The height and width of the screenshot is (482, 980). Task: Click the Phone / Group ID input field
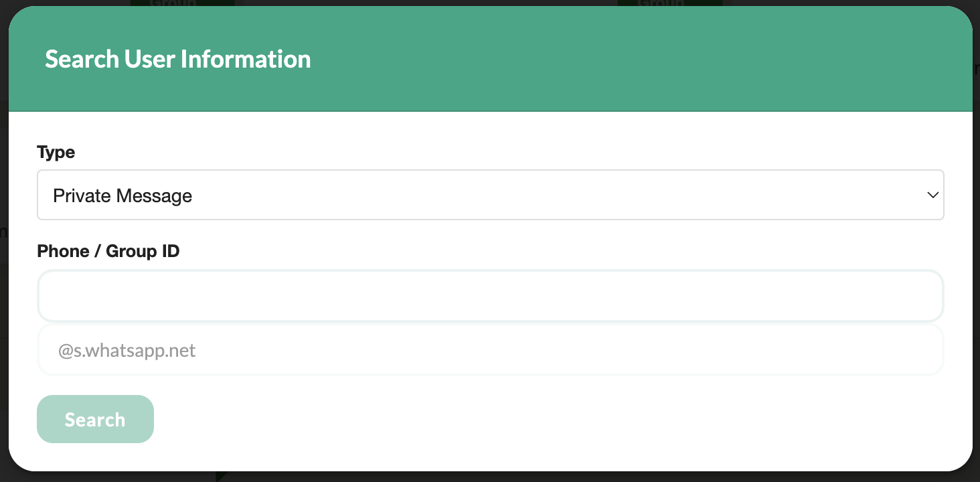[x=490, y=296]
